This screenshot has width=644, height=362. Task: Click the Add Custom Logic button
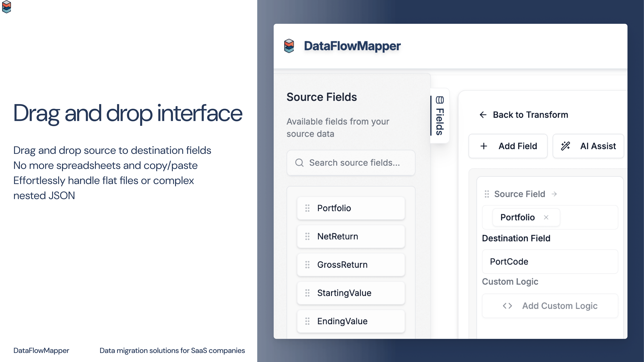[x=550, y=306]
